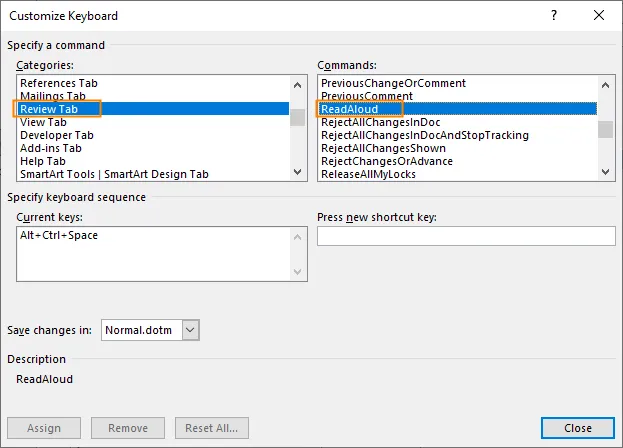Select Alt+Ctrl+Space in Current keys
Viewport: 623px width, 448px height.
(59, 235)
